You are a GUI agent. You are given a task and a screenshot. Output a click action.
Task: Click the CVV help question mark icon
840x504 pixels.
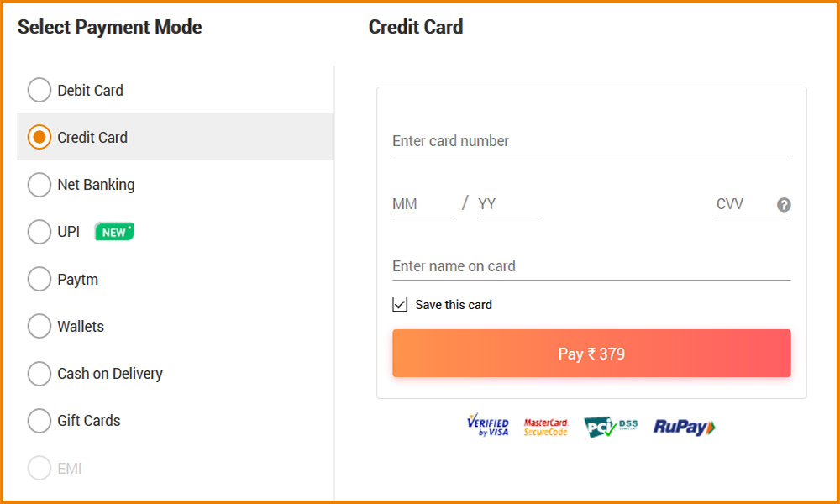coord(784,205)
